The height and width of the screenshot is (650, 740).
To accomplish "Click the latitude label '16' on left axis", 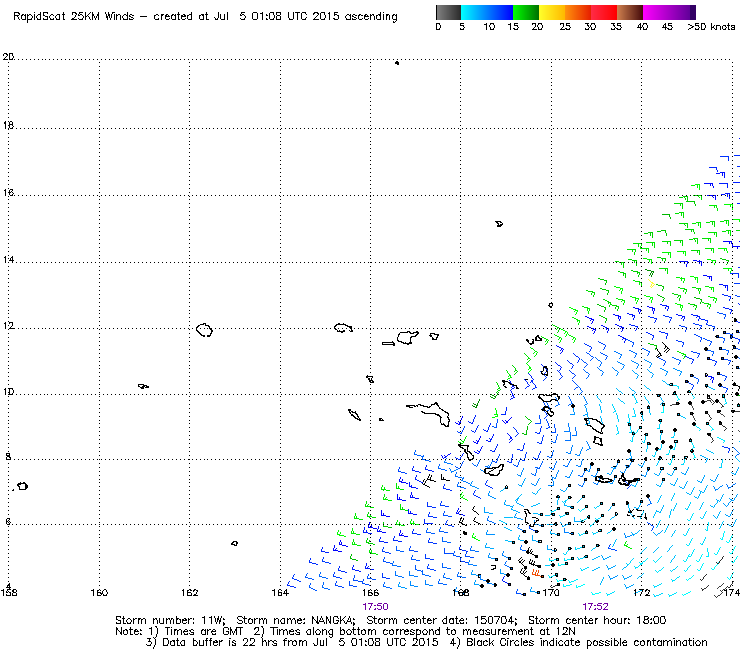I will point(8,193).
